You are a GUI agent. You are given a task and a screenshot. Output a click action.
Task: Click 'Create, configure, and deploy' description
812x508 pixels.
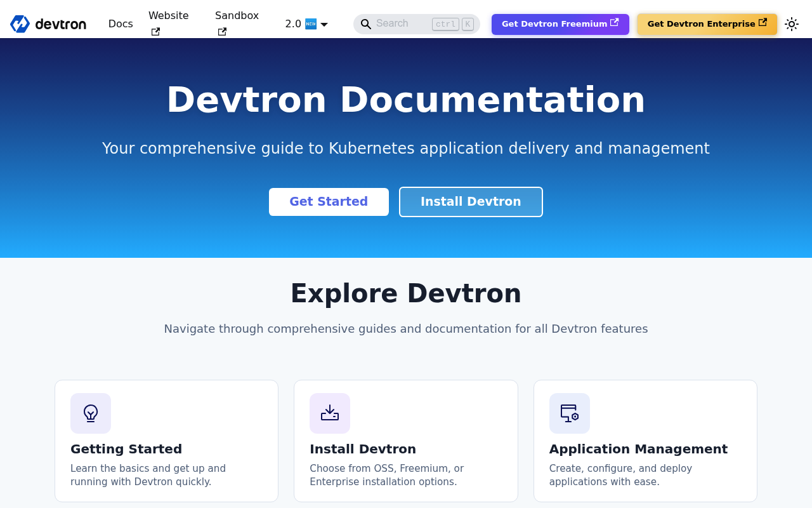[x=620, y=475]
